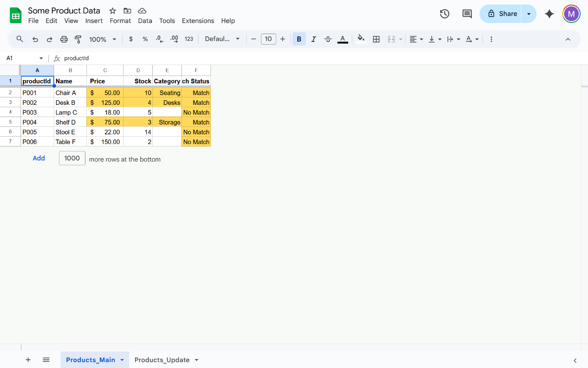Star this spreadsheet document

point(113,11)
